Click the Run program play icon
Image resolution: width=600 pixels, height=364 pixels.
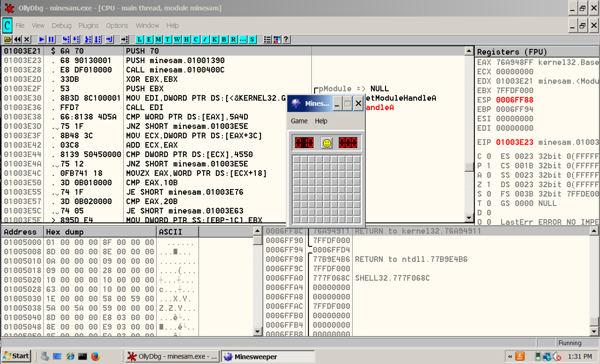point(42,40)
